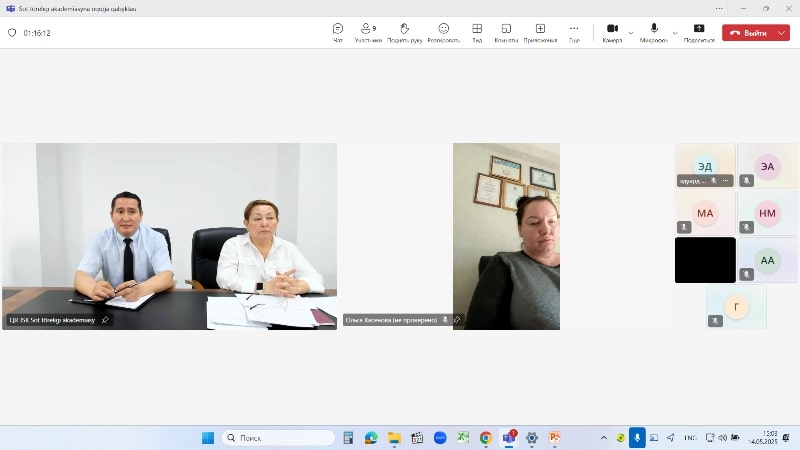
Task: Open the Chat panel
Action: click(338, 33)
